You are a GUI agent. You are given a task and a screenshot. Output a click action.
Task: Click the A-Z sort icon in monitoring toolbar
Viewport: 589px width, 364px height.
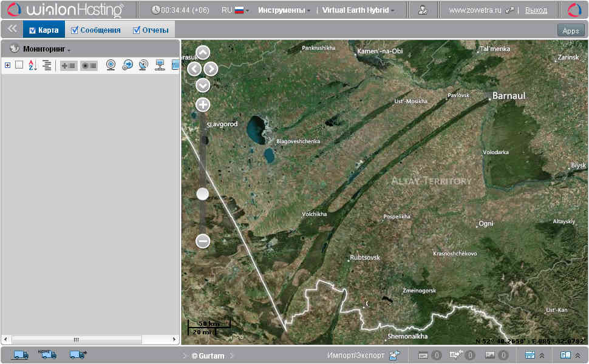pos(33,66)
